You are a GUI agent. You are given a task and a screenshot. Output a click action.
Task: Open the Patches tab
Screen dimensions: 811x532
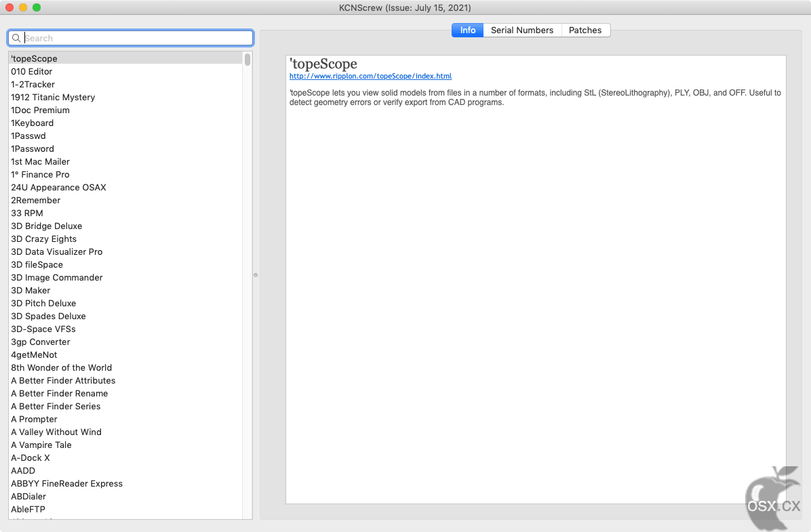pos(585,30)
